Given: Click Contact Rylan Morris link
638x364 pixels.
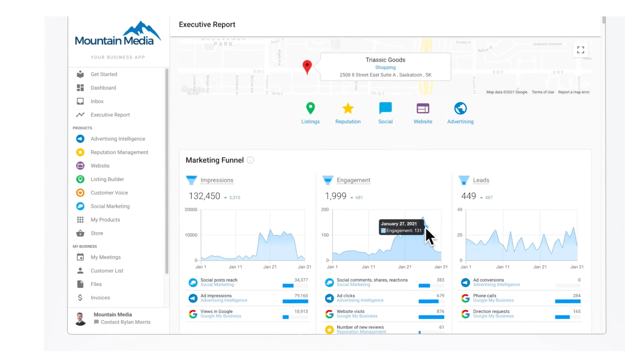Looking at the screenshot, I should (x=126, y=322).
